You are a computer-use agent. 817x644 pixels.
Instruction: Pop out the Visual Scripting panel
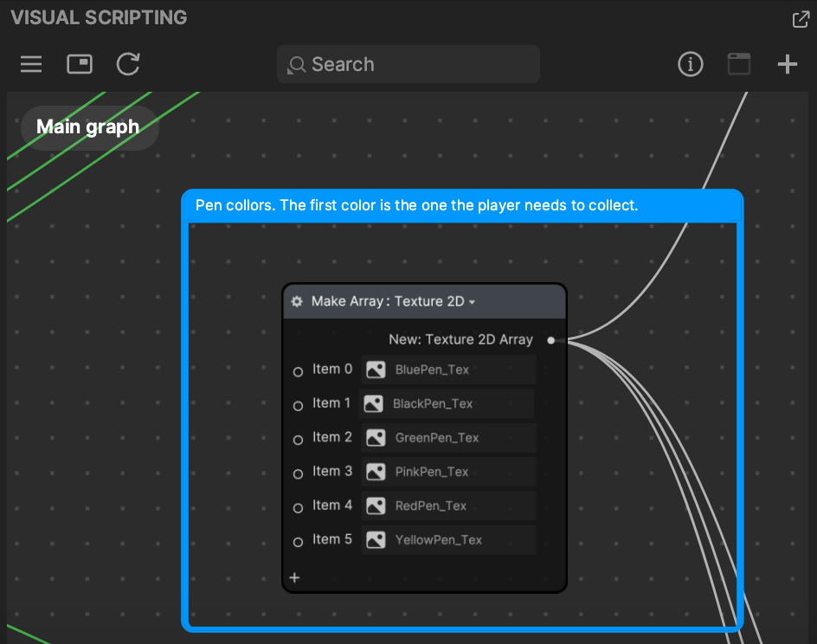tap(801, 19)
